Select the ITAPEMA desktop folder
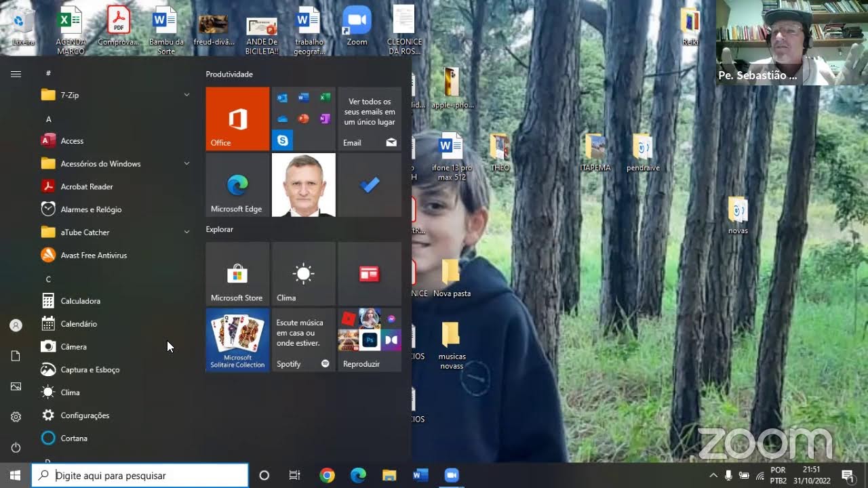Viewport: 868px width, 488px height. coord(595,152)
